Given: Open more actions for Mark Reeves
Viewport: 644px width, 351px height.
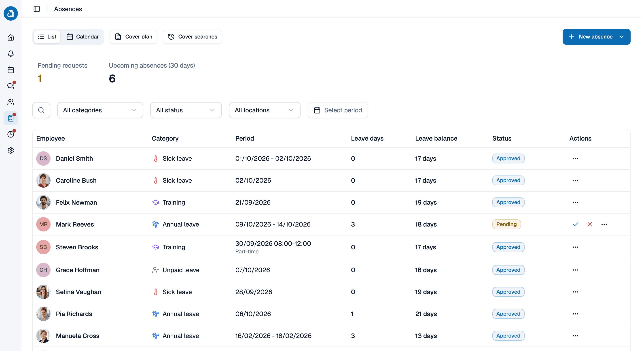Looking at the screenshot, I should [x=604, y=224].
